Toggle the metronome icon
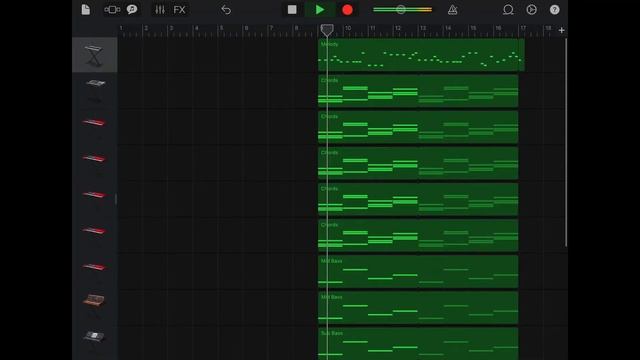 click(x=452, y=10)
